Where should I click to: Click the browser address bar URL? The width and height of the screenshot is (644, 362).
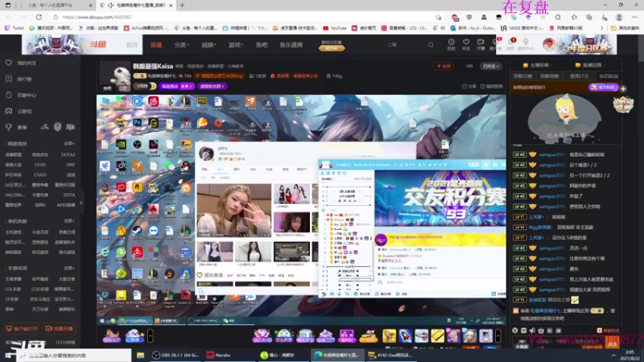click(97, 17)
